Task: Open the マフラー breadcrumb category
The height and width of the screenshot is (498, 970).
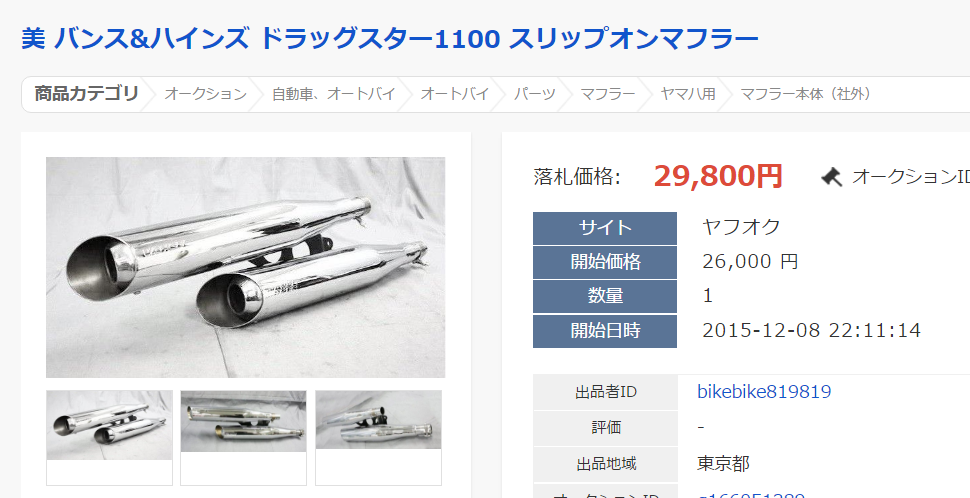Action: coord(607,94)
